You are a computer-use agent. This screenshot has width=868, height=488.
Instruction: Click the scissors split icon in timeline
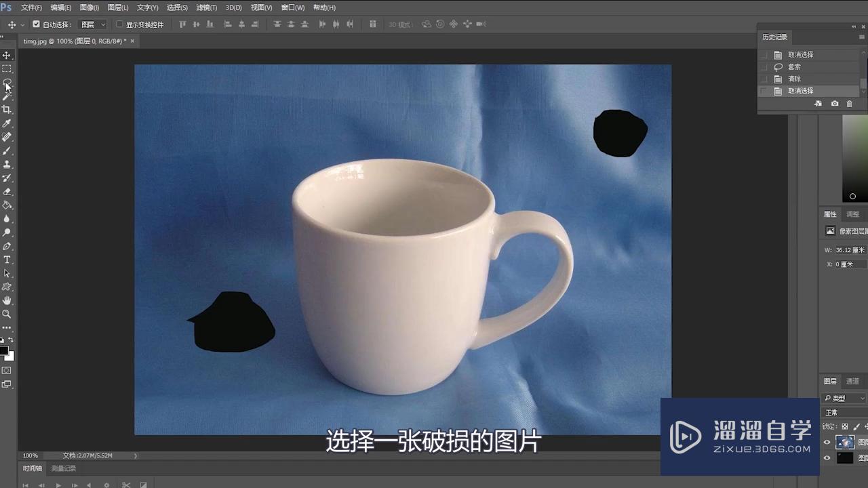(125, 485)
